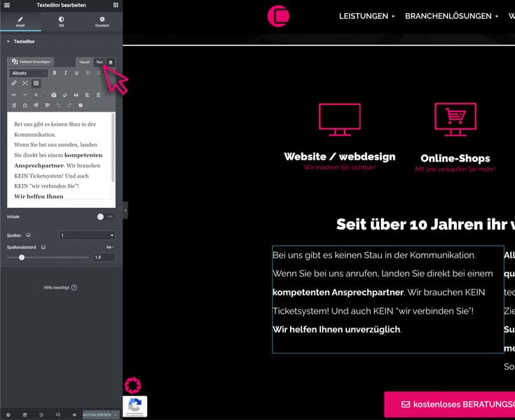Align text right

click(14, 105)
